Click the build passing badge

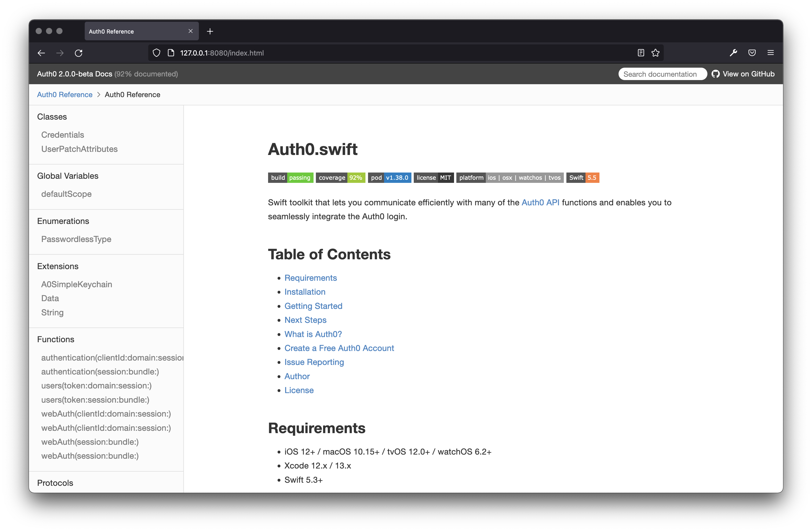290,178
